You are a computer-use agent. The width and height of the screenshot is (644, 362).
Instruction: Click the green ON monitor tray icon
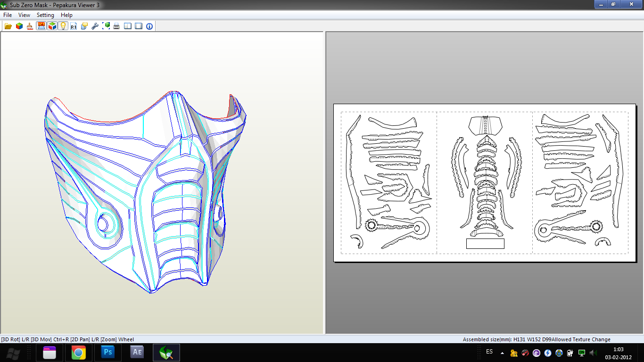point(582,353)
